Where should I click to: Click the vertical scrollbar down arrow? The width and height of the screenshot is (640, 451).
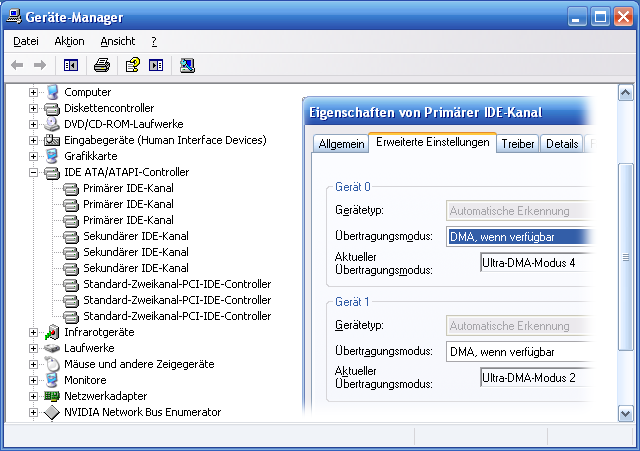pyautogui.click(x=625, y=412)
